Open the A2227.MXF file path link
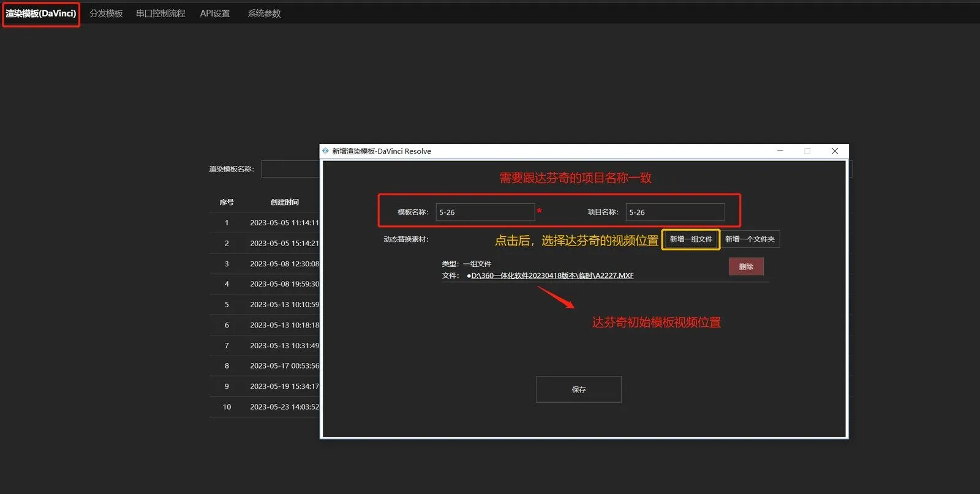Viewport: 980px width, 494px height. 552,275
